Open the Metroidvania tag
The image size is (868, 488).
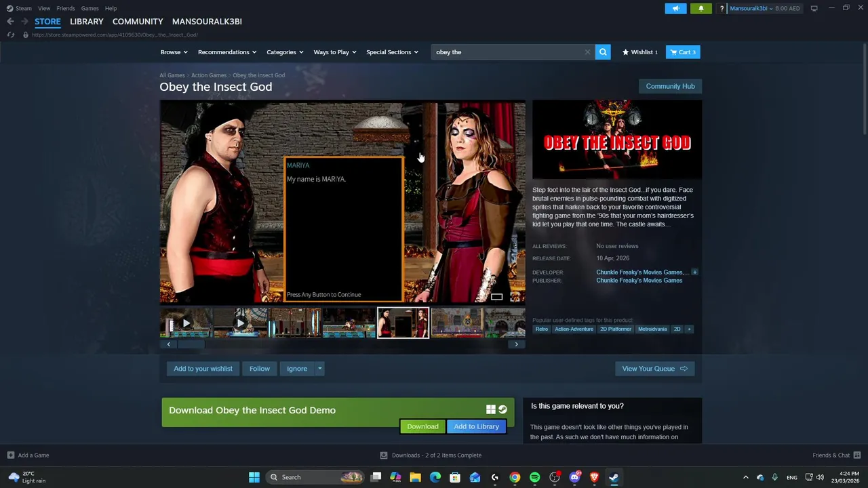[652, 329]
